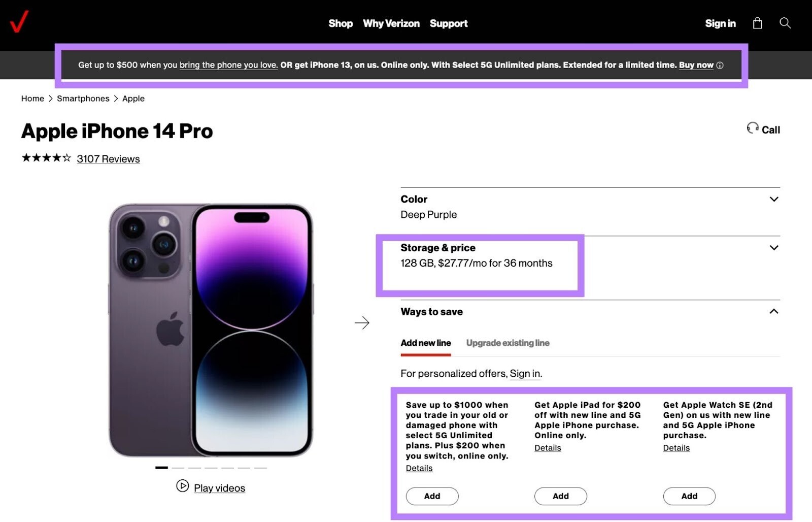The image size is (812, 522).
Task: Click the star rating icons
Action: [46, 158]
